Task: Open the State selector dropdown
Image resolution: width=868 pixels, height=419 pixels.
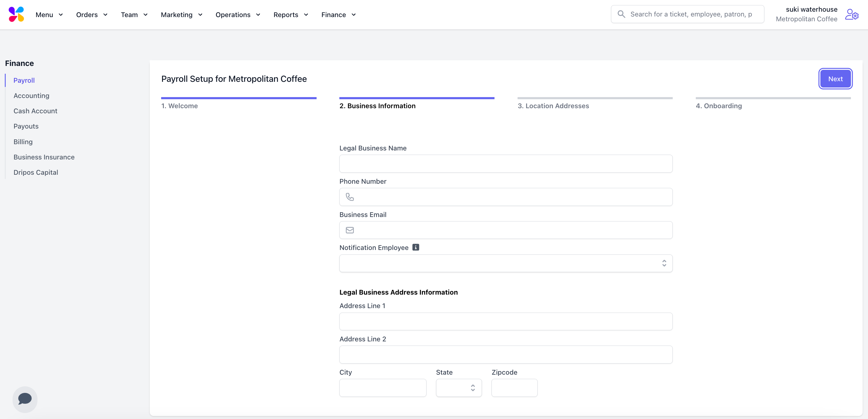Action: click(458, 388)
